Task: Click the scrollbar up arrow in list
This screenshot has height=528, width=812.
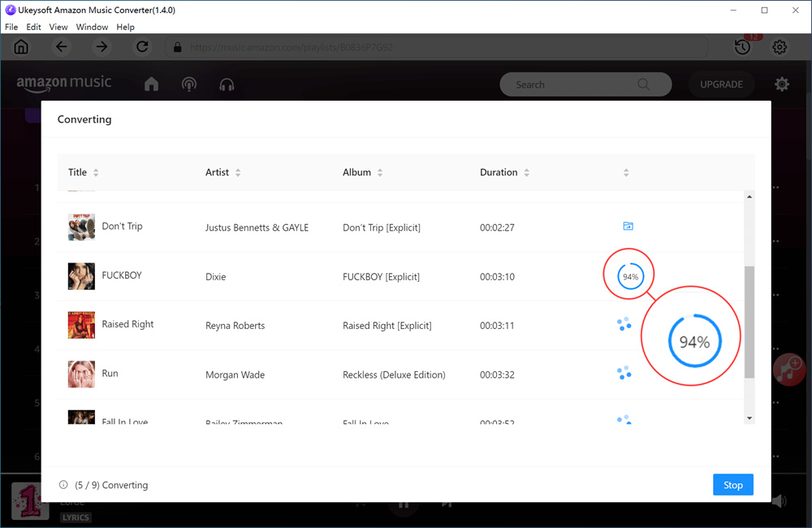Action: click(749, 197)
